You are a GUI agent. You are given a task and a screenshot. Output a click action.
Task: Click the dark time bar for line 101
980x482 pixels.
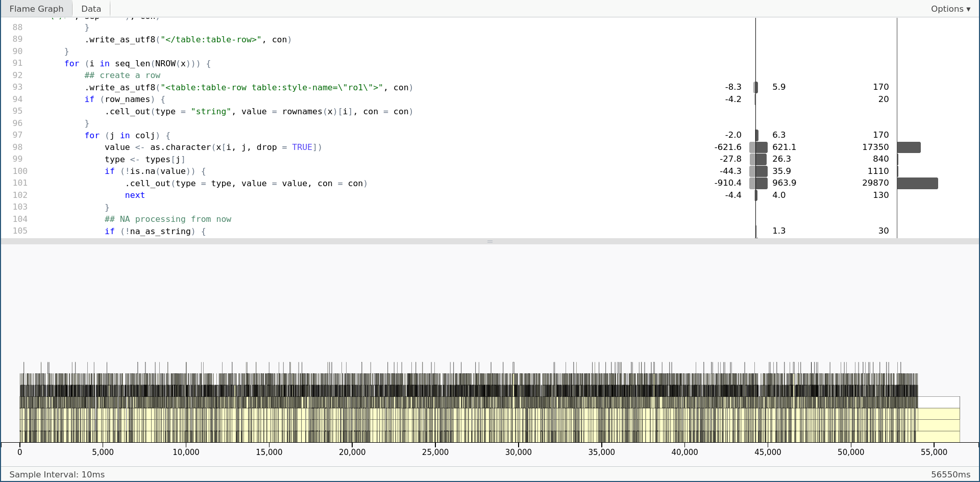click(917, 183)
